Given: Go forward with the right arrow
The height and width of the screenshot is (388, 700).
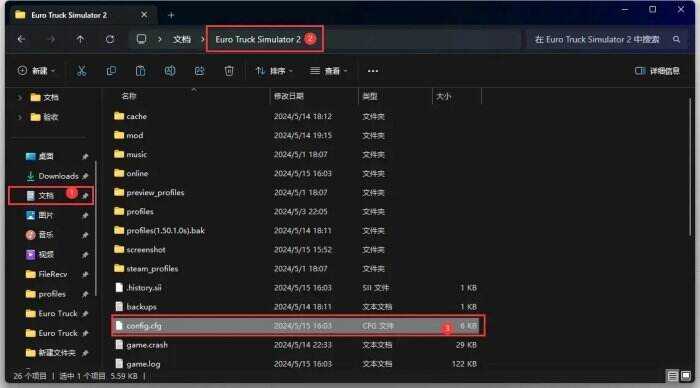Looking at the screenshot, I should (51, 39).
